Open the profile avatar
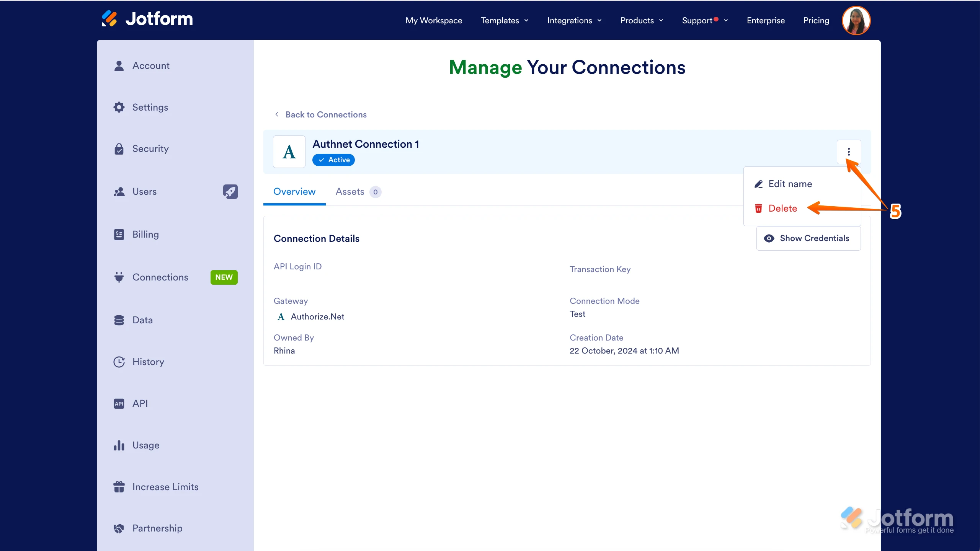Image resolution: width=980 pixels, height=551 pixels. click(856, 20)
